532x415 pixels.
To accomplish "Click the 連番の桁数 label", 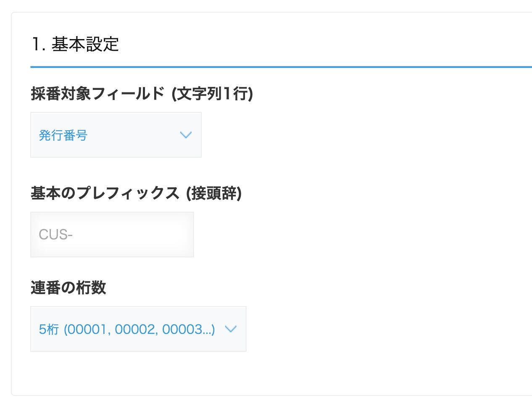I will point(68,288).
